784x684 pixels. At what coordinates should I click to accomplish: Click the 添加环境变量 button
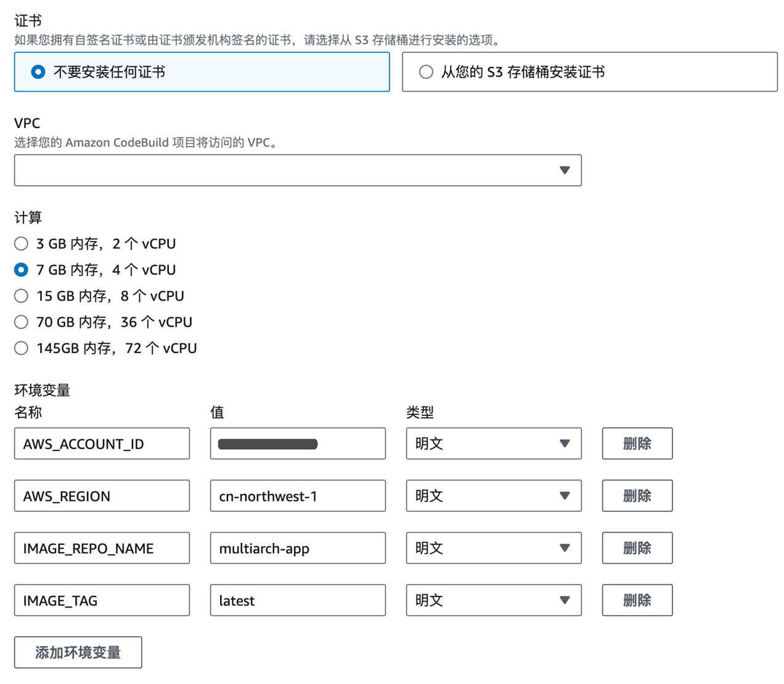78,653
